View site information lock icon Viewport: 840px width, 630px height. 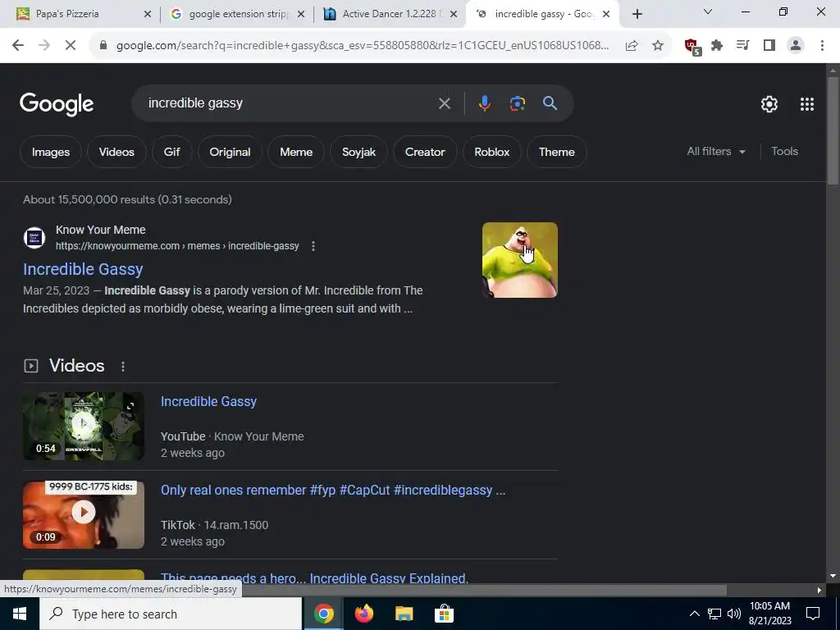[x=103, y=46]
